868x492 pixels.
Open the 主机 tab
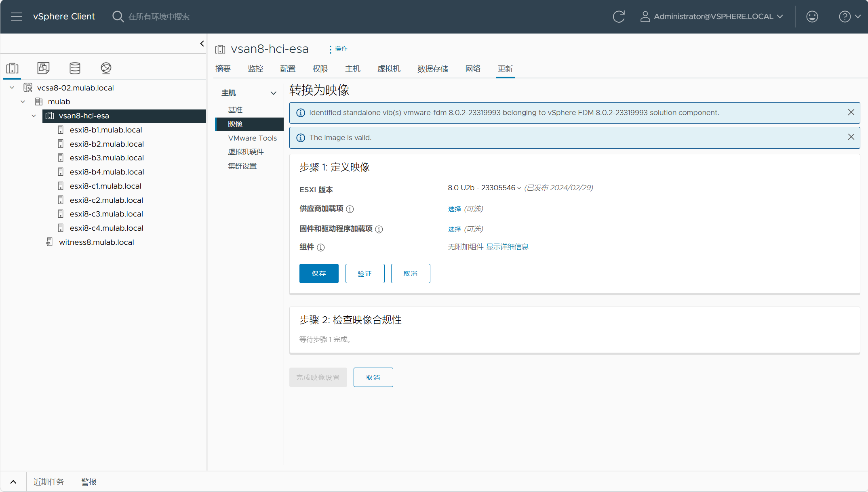pyautogui.click(x=352, y=69)
